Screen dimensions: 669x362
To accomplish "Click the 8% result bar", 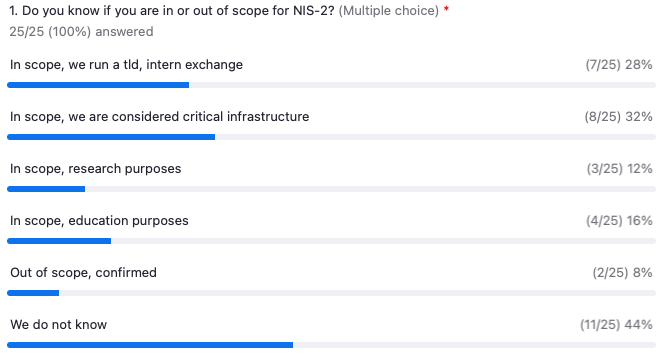I will (332, 293).
